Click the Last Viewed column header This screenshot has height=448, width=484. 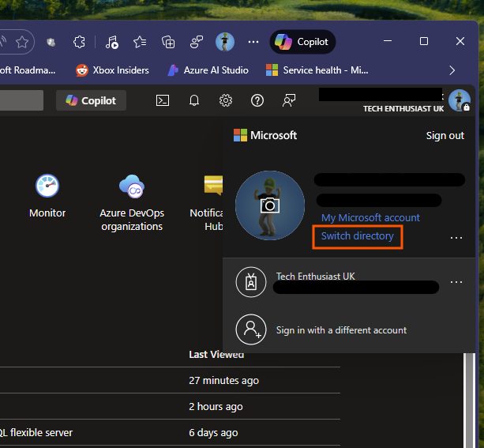click(x=216, y=355)
